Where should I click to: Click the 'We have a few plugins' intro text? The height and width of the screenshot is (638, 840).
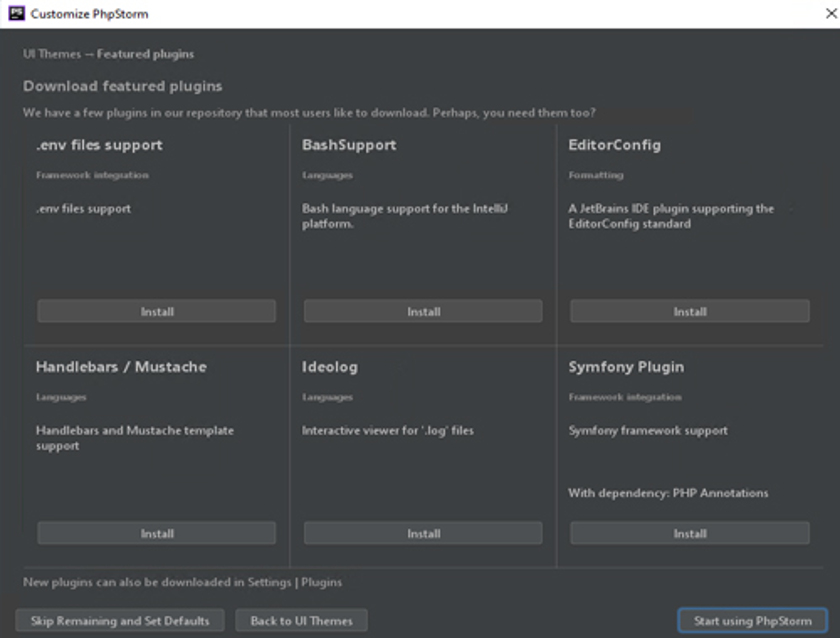point(309,113)
